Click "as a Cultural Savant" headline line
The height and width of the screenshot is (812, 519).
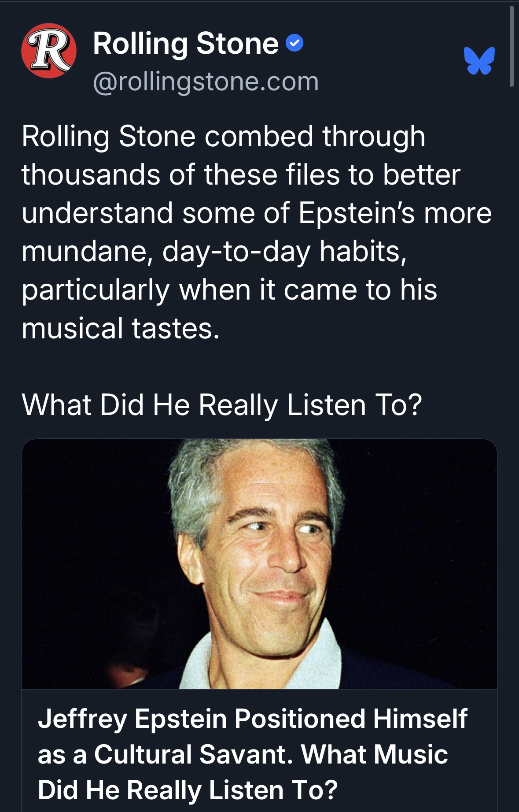243,754
